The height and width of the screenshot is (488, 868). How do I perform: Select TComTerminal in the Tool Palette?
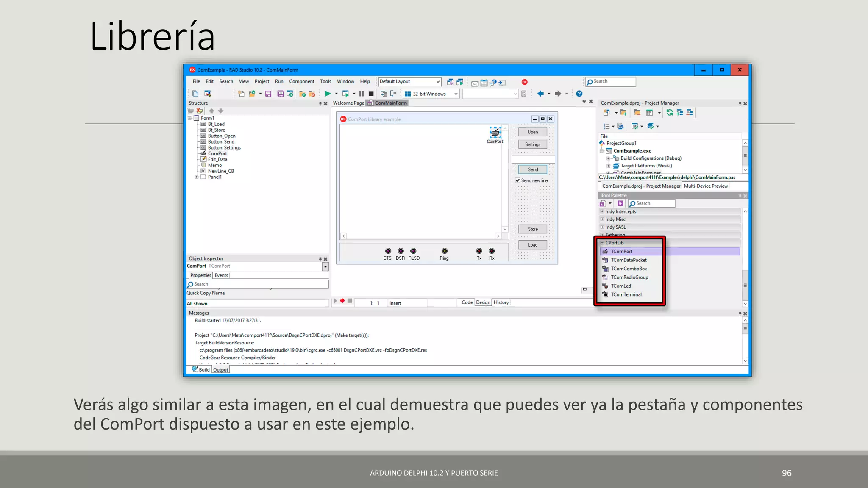626,295
